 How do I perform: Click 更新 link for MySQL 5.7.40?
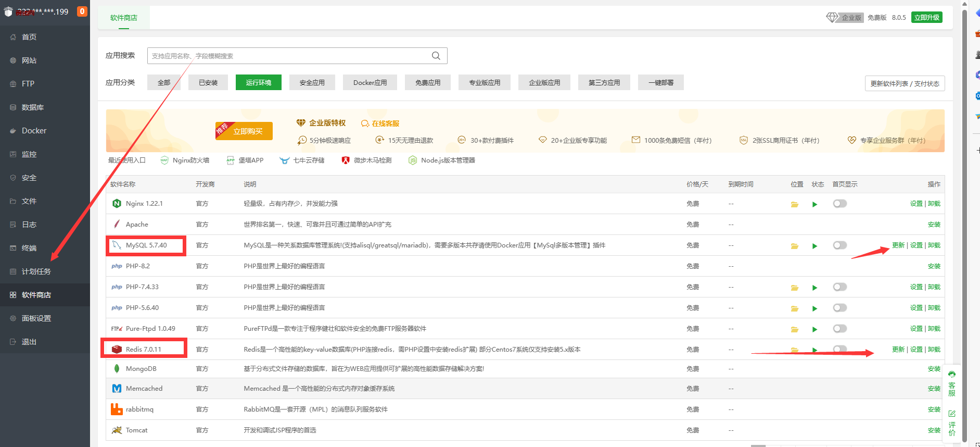898,245
